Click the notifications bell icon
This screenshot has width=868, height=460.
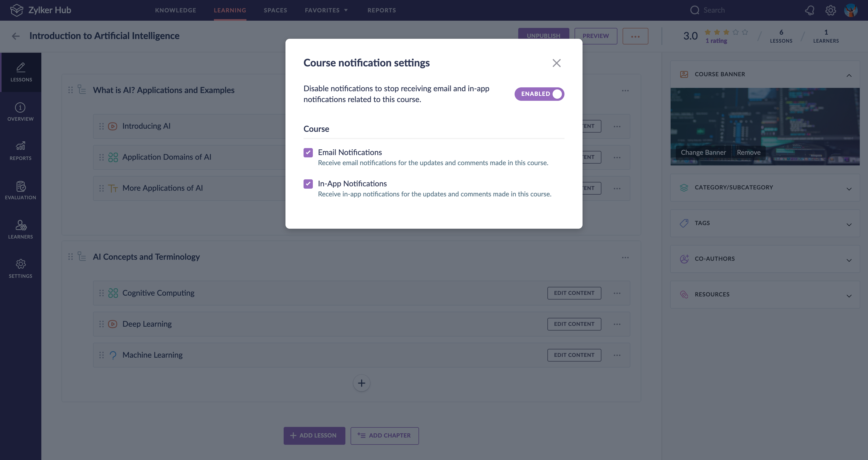pos(809,10)
